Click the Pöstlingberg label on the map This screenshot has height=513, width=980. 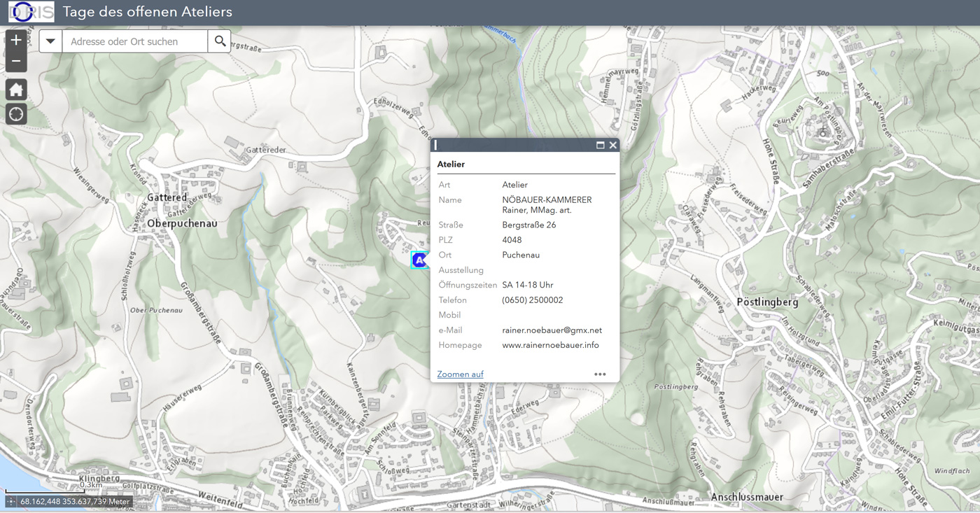(767, 302)
